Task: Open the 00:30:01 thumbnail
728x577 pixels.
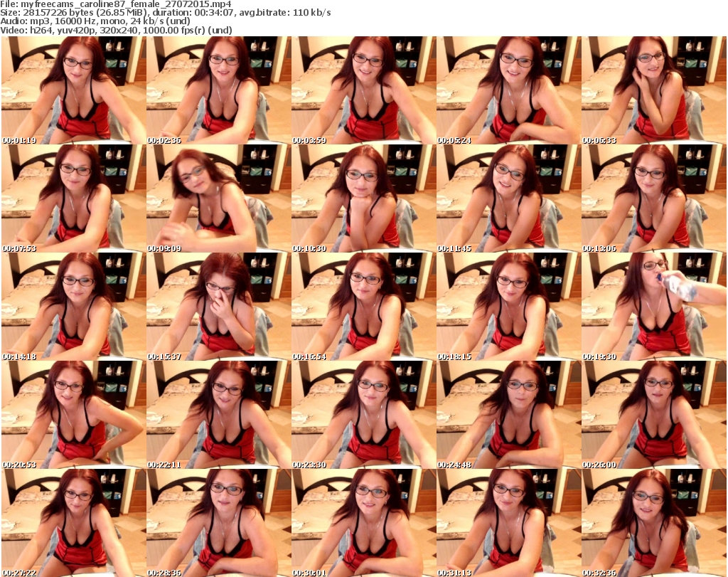Action: coord(363,523)
